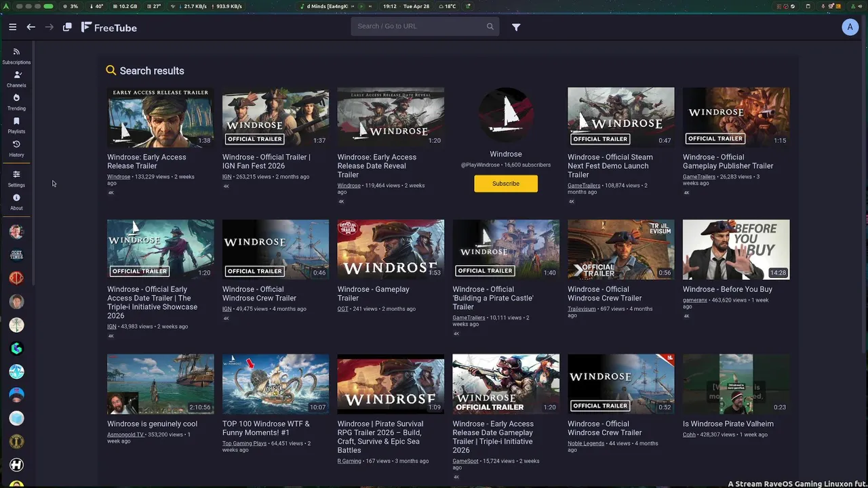Image resolution: width=868 pixels, height=488 pixels.
Task: Open Early Access Release Date Reveal Trailer title
Action: pyautogui.click(x=377, y=166)
